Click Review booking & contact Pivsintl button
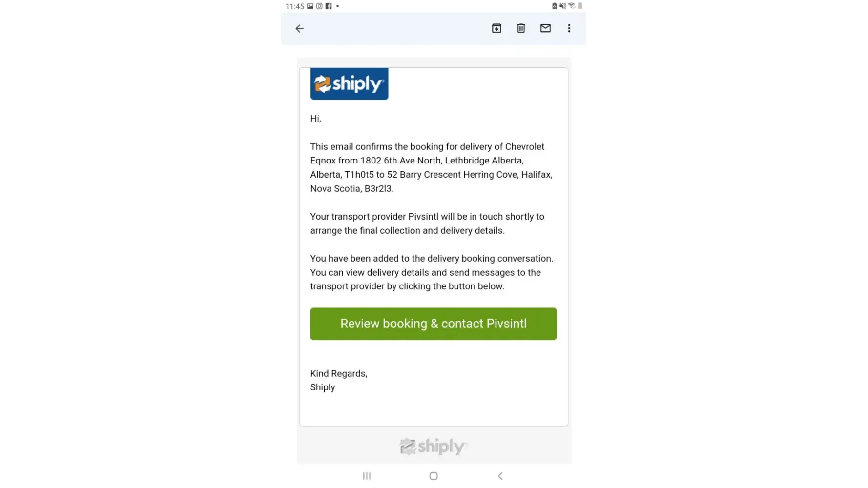Image resolution: width=868 pixels, height=488 pixels. (x=433, y=324)
